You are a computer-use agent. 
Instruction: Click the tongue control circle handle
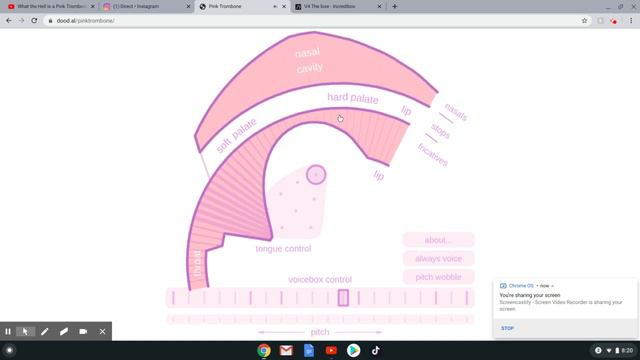tap(316, 175)
